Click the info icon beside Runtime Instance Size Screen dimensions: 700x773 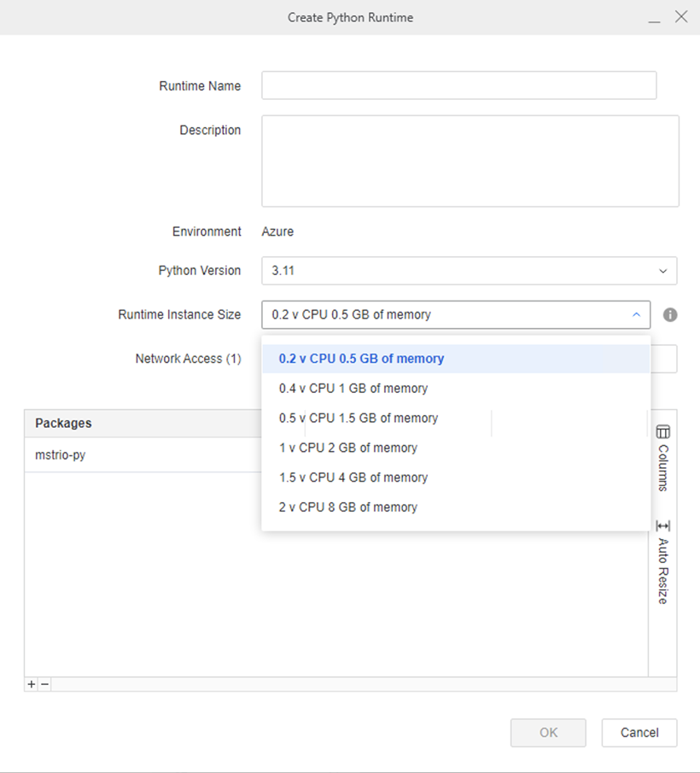(x=670, y=315)
